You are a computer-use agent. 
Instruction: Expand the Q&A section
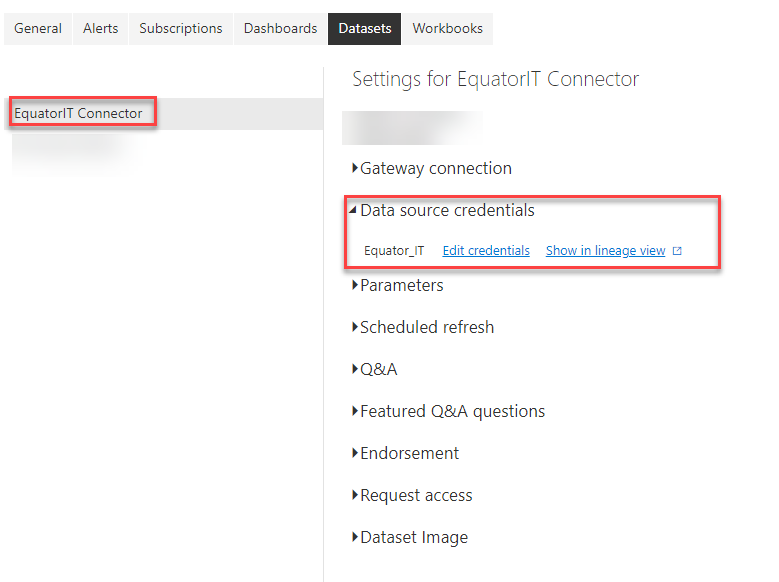(x=378, y=370)
